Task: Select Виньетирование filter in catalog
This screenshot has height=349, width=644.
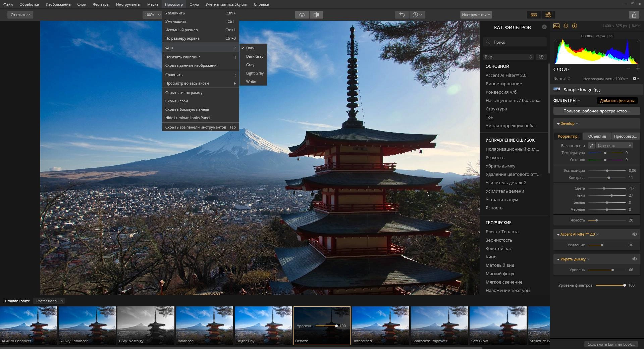Action: [504, 84]
